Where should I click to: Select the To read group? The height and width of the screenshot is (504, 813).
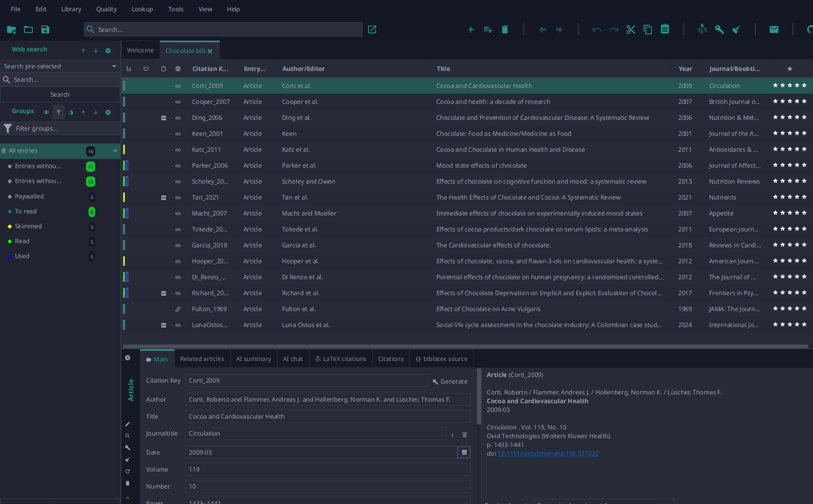point(60,211)
